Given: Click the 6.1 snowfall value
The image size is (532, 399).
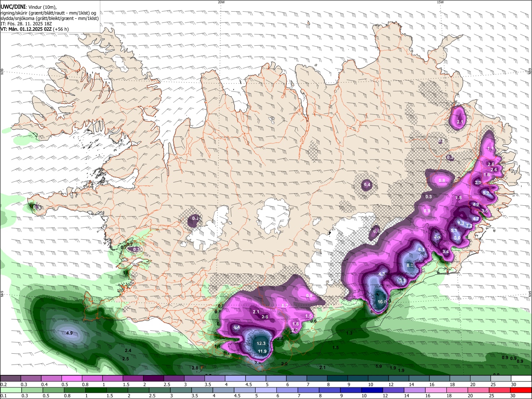Looking at the screenshot, I should (x=421, y=249).
